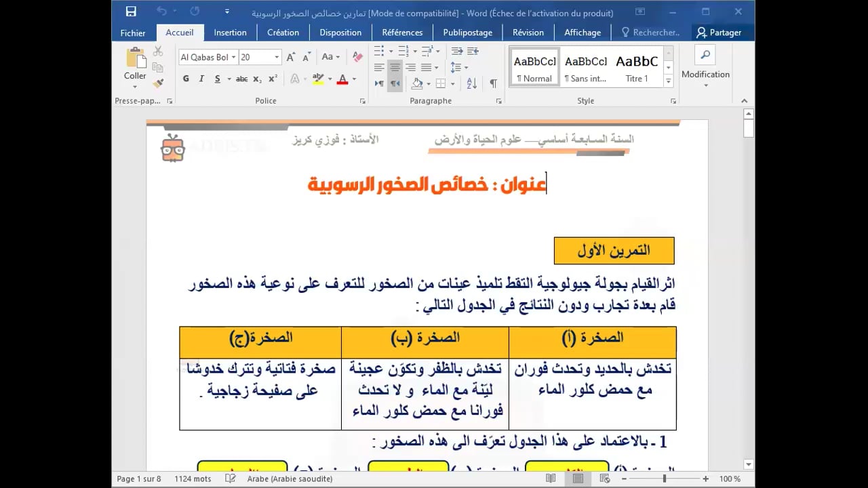Increase font size with the larger A
The width and height of the screenshot is (868, 488).
click(292, 58)
